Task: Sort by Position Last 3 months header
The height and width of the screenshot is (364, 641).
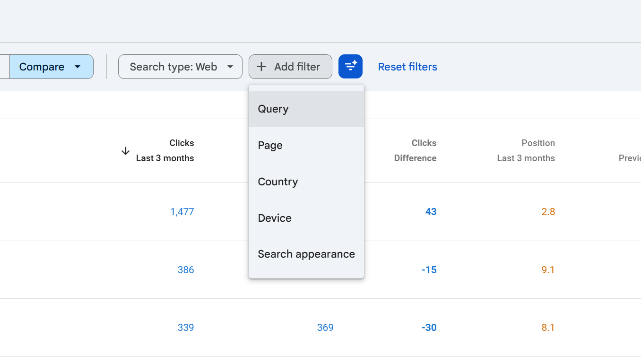Action: coord(526,150)
